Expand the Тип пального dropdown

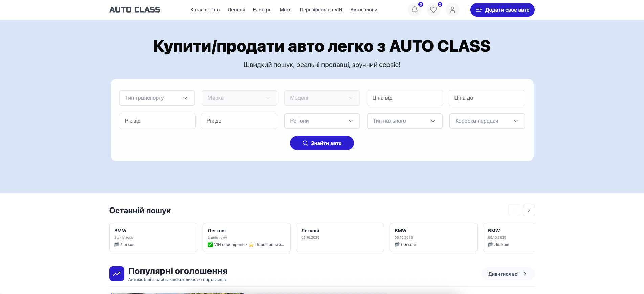[404, 121]
